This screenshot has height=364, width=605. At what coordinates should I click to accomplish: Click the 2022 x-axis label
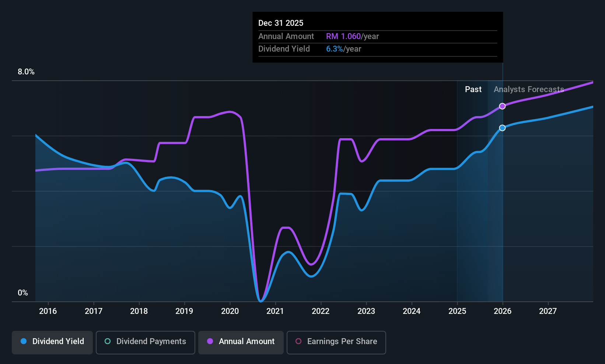pos(321,311)
